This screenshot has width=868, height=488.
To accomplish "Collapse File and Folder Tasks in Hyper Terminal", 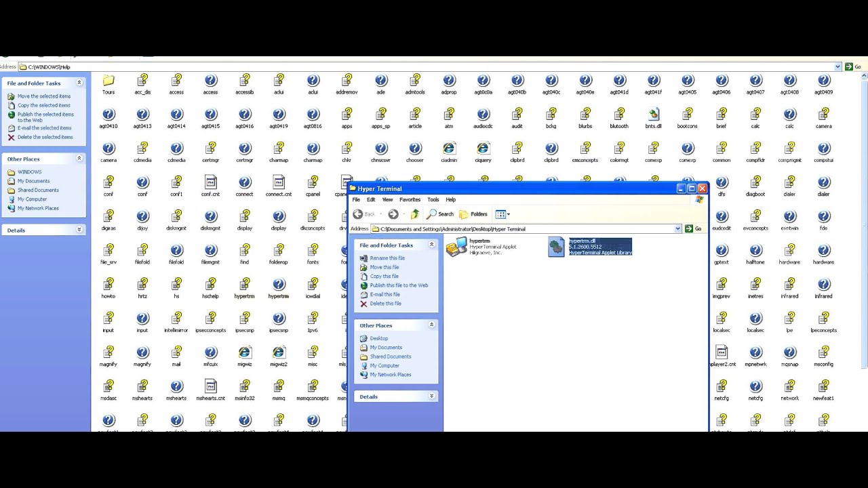I will (x=431, y=245).
